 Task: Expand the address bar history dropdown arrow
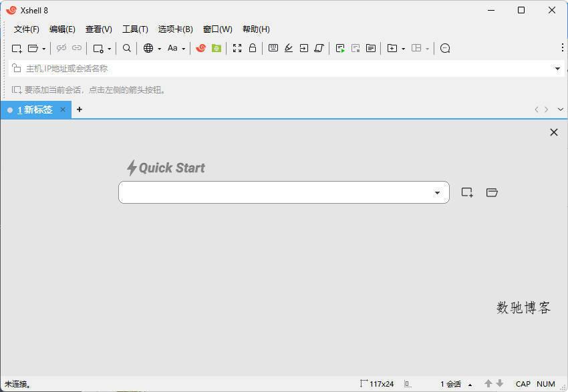click(557, 68)
